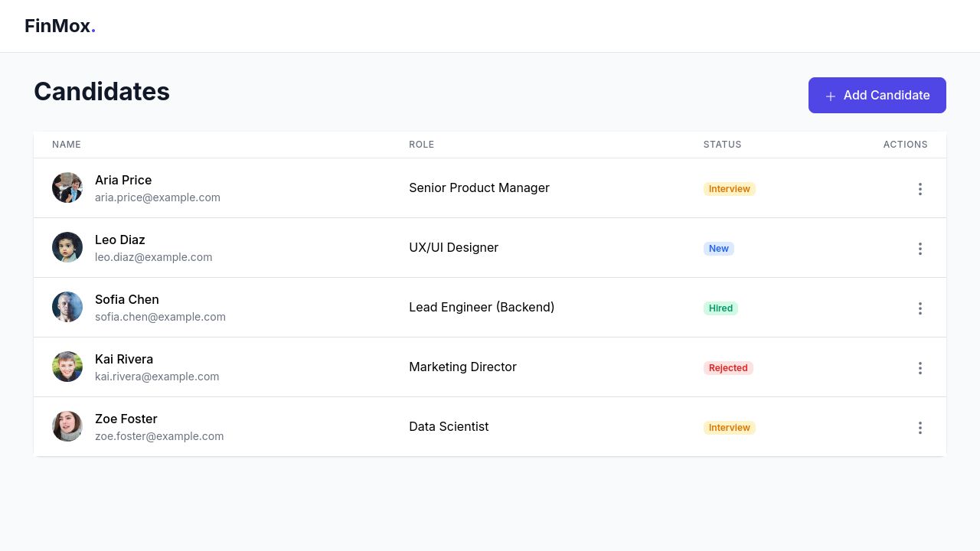The height and width of the screenshot is (551, 980).
Task: Click the Rejected status badge for Kai Rivera
Action: [x=728, y=368]
